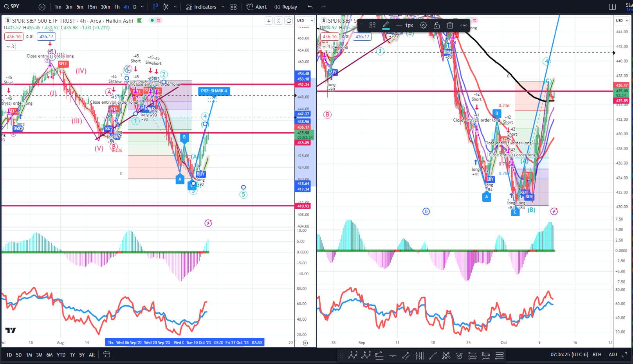Change line color with pencil swatch
This screenshot has width=633, height=364.
pyautogui.click(x=386, y=25)
